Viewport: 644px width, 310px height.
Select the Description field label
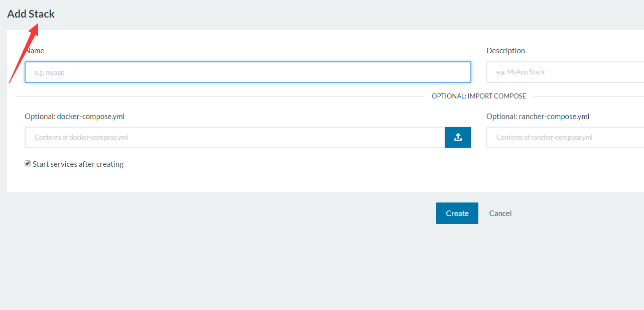click(x=505, y=51)
